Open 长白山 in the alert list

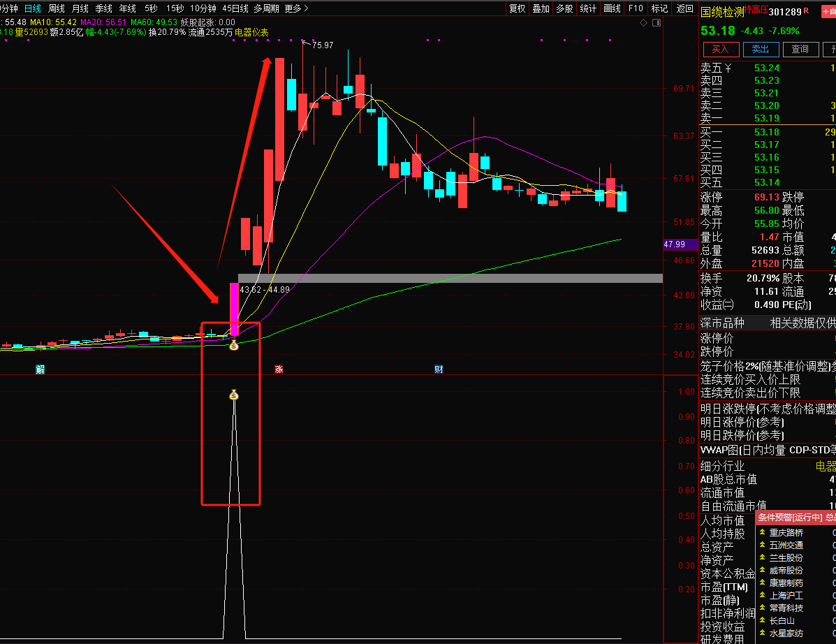(x=782, y=620)
